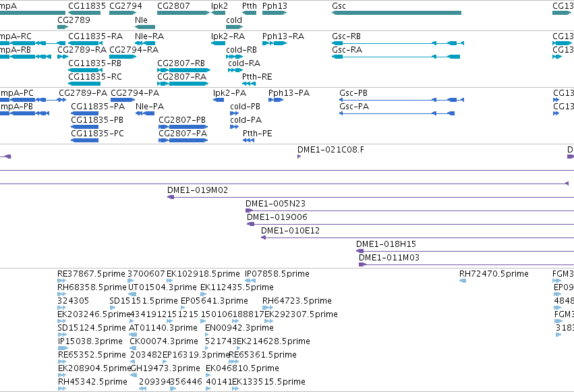Select the IP15038.3prime EST
Image resolution: width=574 pixels, height=392 pixels.
[63, 348]
